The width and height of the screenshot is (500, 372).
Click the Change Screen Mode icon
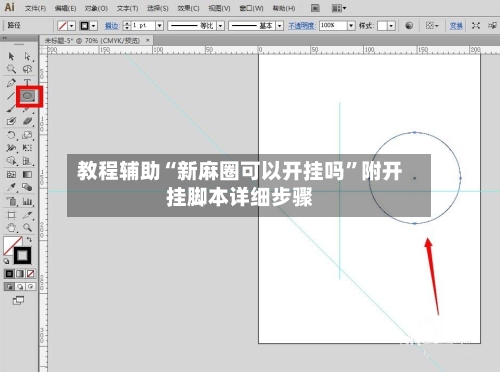coord(18,300)
